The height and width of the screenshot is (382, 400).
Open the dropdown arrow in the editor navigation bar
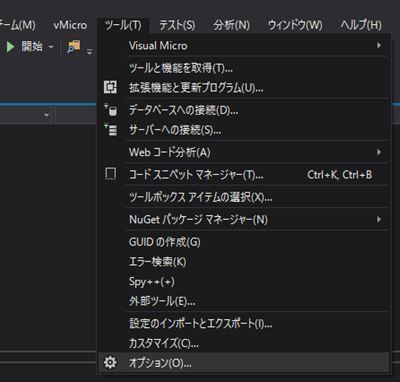click(x=46, y=115)
